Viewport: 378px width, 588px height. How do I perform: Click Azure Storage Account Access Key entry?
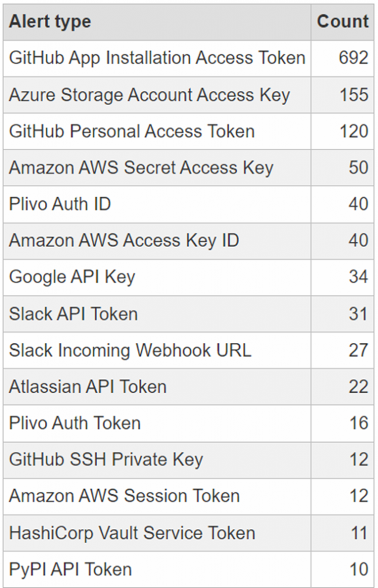tap(149, 95)
